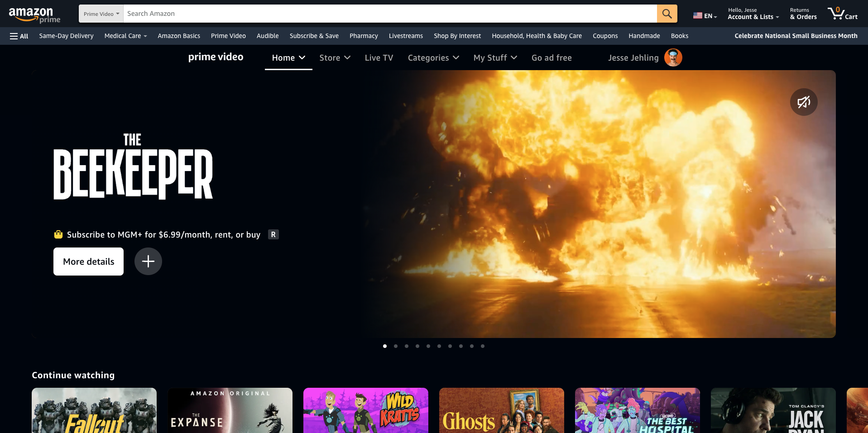Image resolution: width=868 pixels, height=433 pixels.
Task: Open Books link
Action: click(x=679, y=36)
